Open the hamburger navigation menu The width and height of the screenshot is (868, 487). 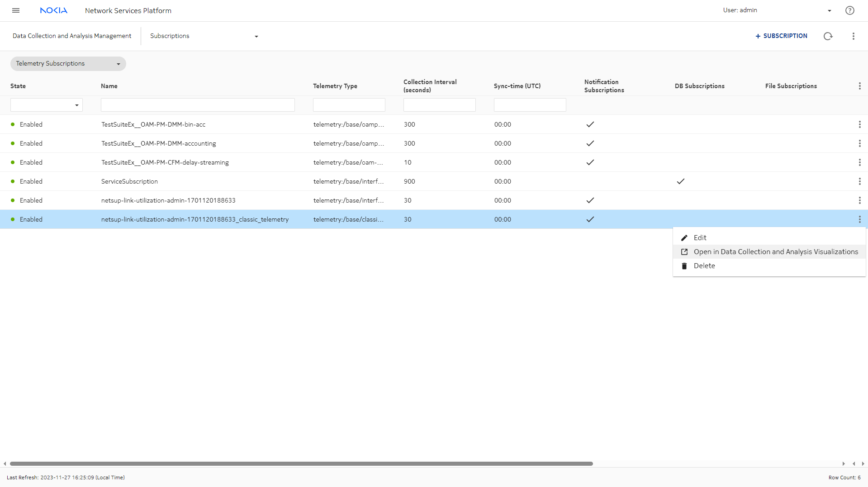click(x=16, y=10)
